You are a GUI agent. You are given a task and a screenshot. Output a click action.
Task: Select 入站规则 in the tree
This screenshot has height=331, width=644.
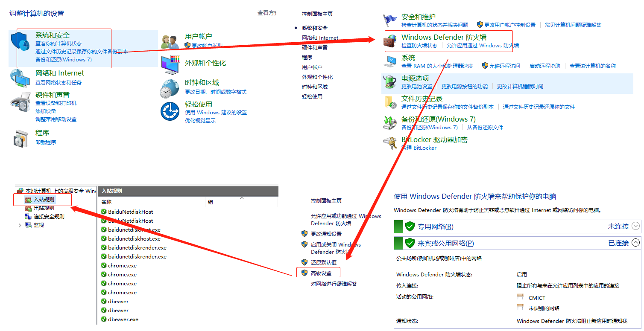44,199
